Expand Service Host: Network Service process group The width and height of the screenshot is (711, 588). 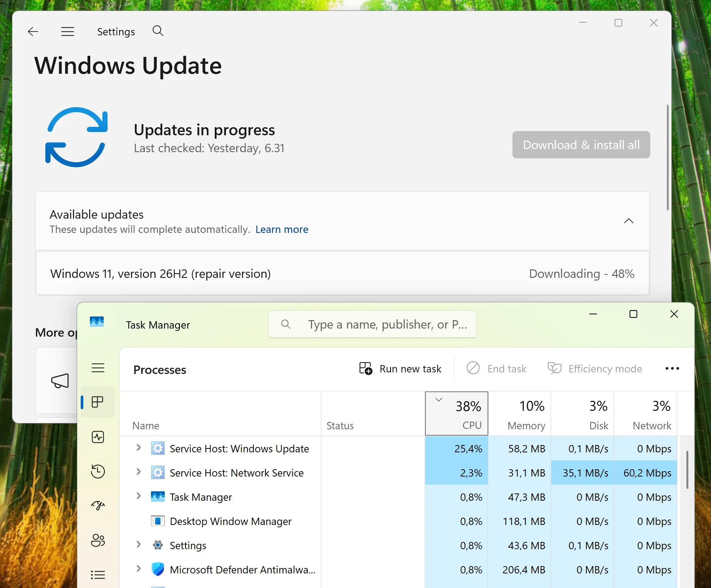tap(139, 472)
